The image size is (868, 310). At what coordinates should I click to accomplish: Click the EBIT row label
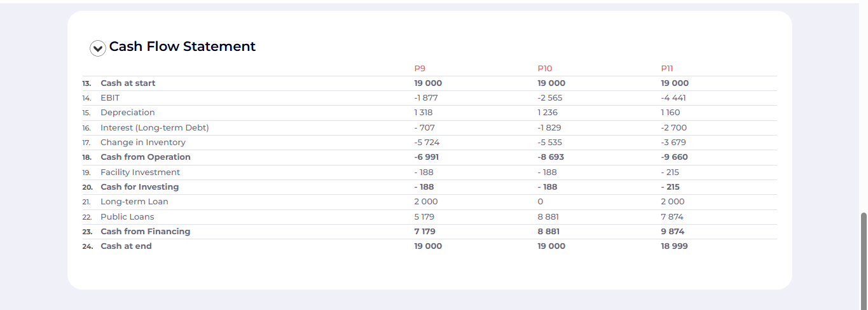[110, 98]
